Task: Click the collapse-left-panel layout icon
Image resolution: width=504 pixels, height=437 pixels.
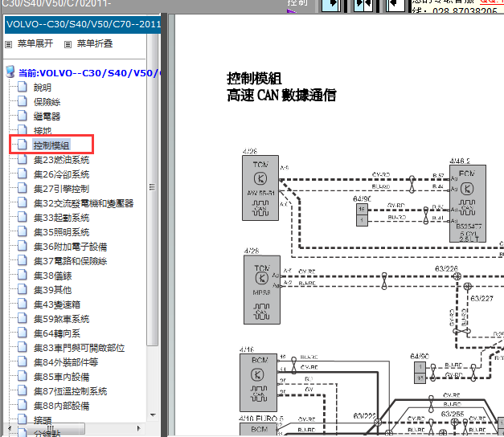Action: (x=395, y=5)
